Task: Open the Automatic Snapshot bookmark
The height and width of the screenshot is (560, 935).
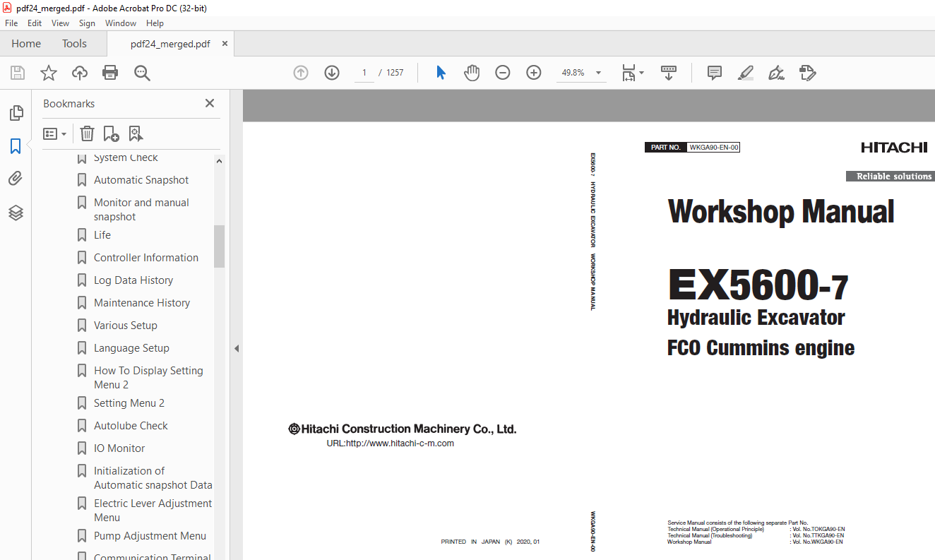Action: click(x=141, y=180)
